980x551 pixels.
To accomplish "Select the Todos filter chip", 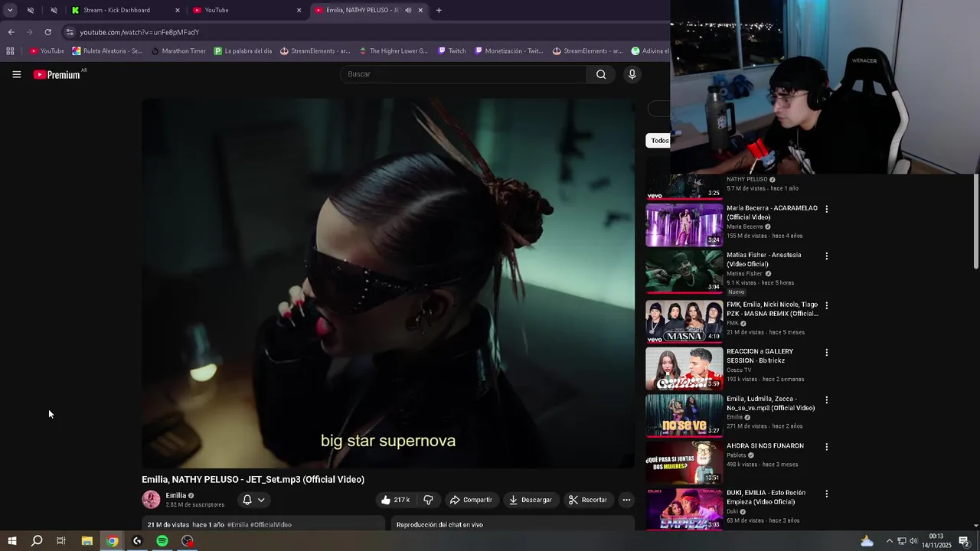I will coord(659,141).
